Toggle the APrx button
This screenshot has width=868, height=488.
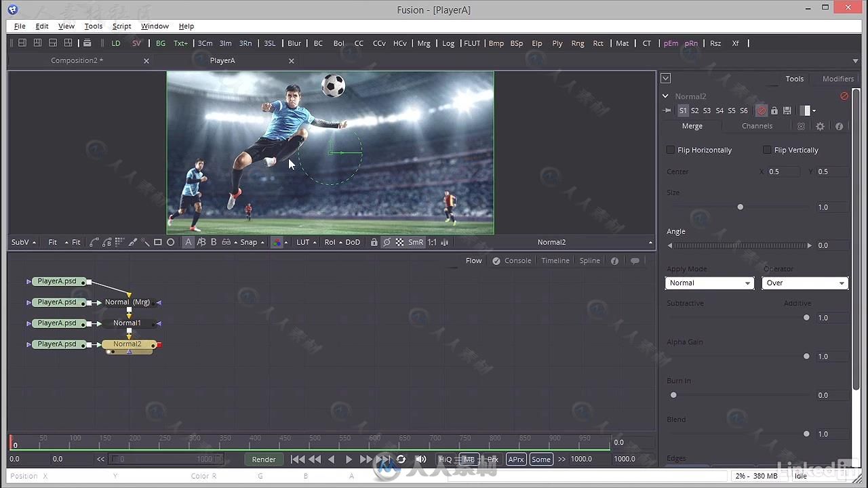(x=516, y=459)
